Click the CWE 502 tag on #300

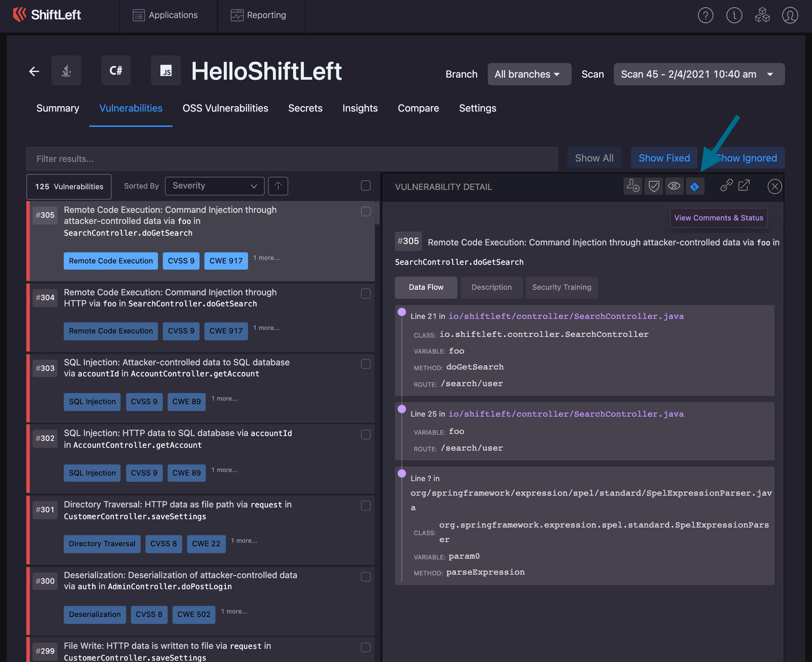coord(194,614)
